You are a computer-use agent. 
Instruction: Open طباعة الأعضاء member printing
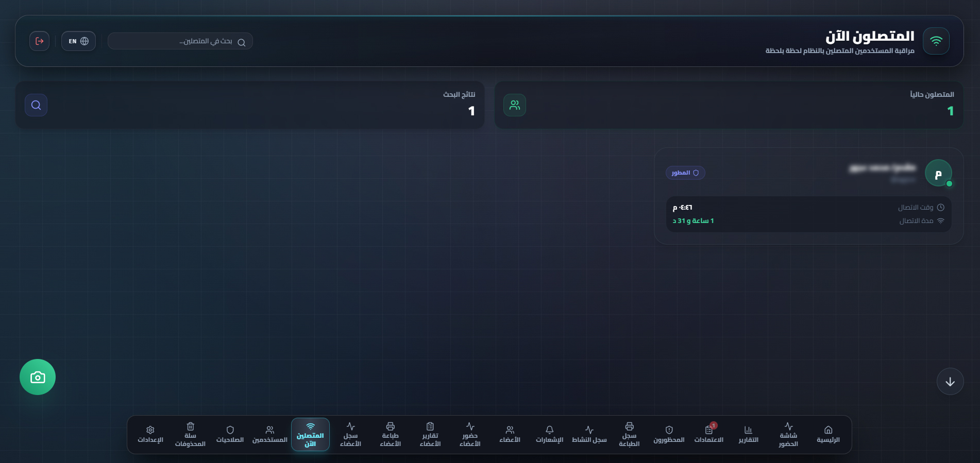tap(391, 435)
